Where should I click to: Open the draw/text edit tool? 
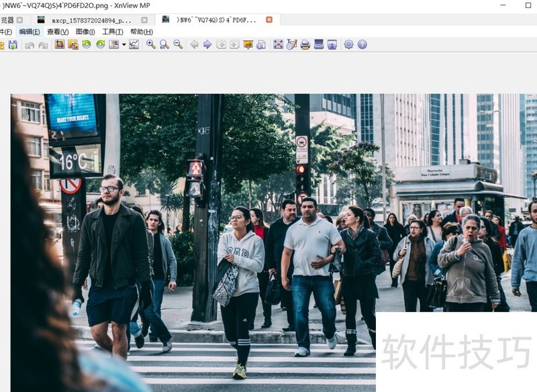tap(291, 44)
